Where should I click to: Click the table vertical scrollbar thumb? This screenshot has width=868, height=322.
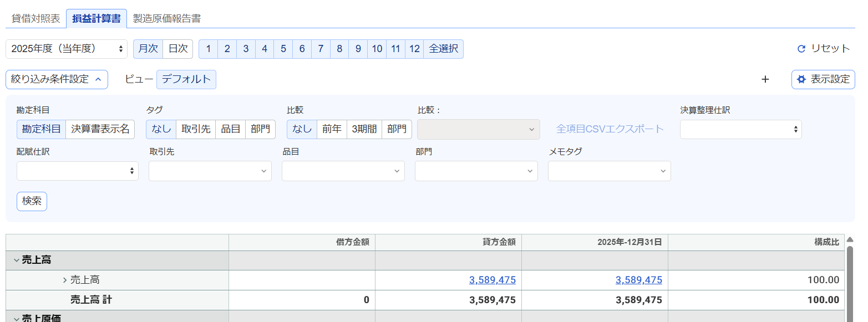tap(850, 284)
